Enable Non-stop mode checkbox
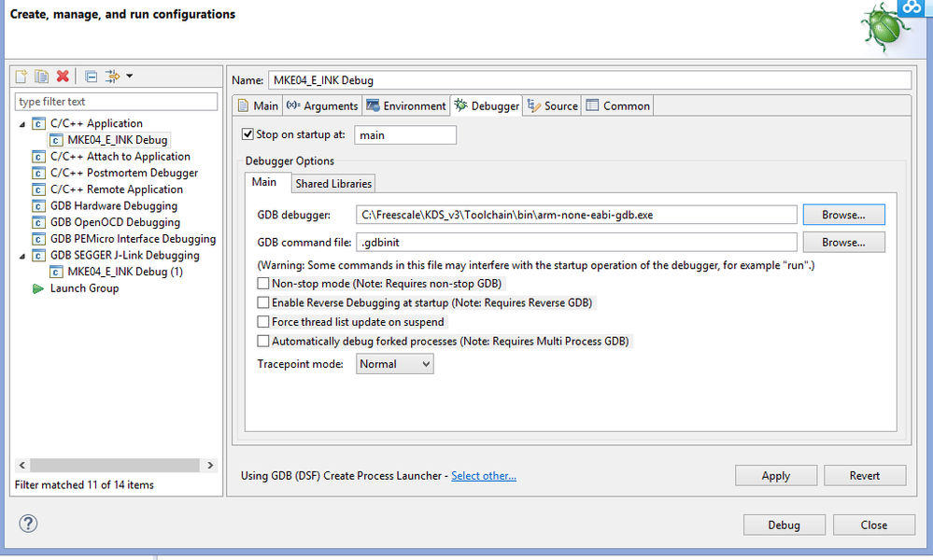The height and width of the screenshot is (560, 933). pos(263,284)
